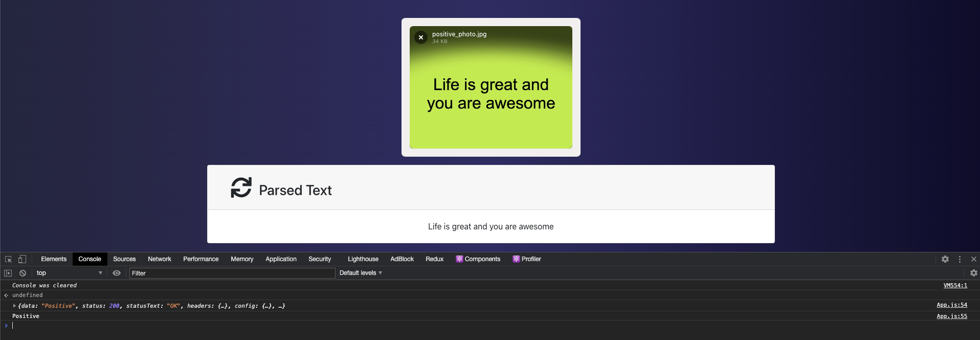The image size is (980, 340).
Task: Open the Lighthouse tab
Action: point(363,259)
